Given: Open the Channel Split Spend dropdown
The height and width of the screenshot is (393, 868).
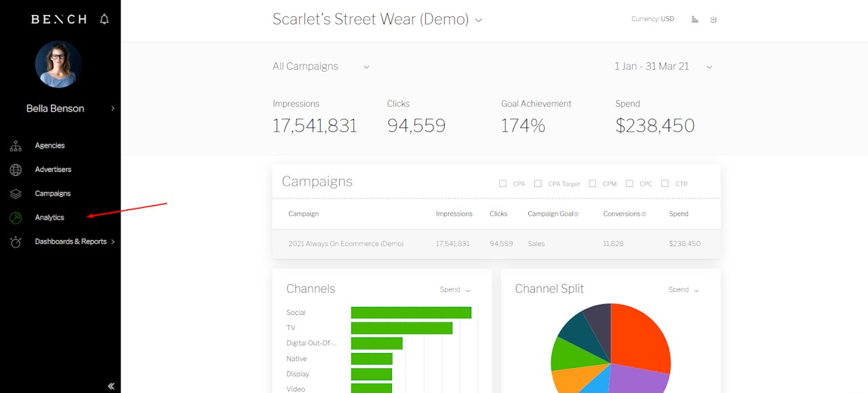Looking at the screenshot, I should pyautogui.click(x=684, y=290).
